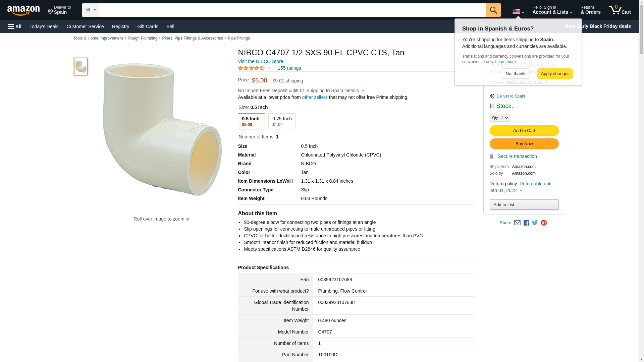
Task: Click the US flag language selector
Action: pyautogui.click(x=518, y=12)
